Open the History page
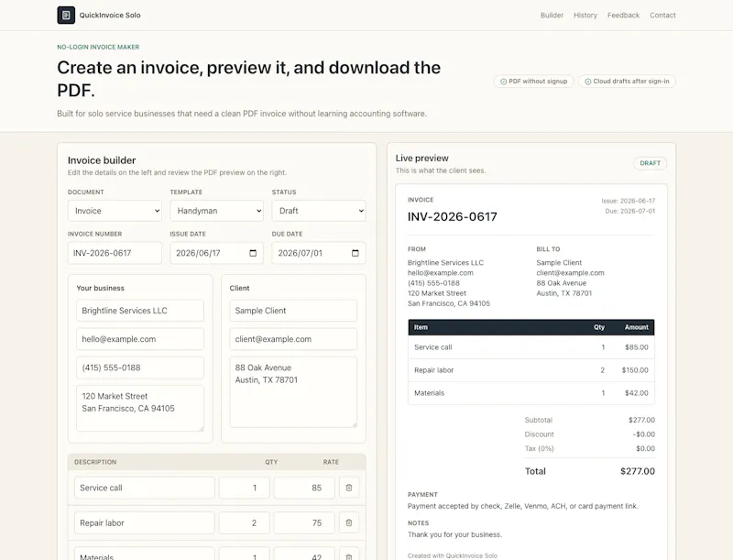733x560 pixels. click(x=585, y=15)
